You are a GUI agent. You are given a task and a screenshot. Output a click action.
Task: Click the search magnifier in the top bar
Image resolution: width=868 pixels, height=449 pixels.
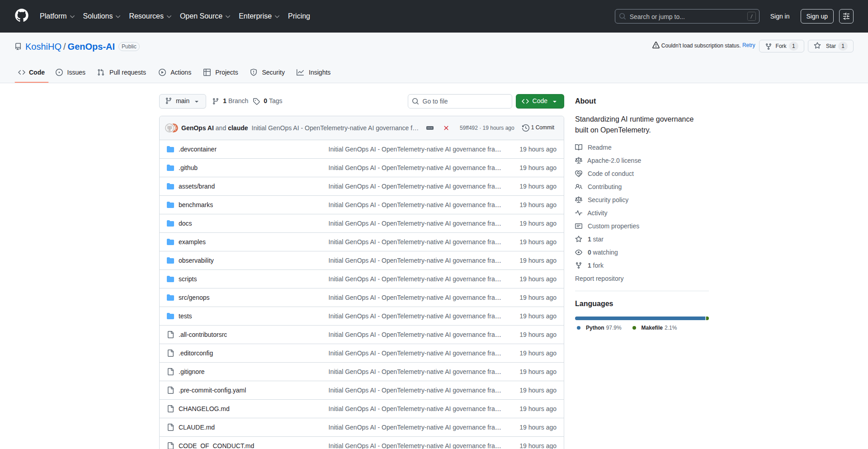pyautogui.click(x=623, y=16)
